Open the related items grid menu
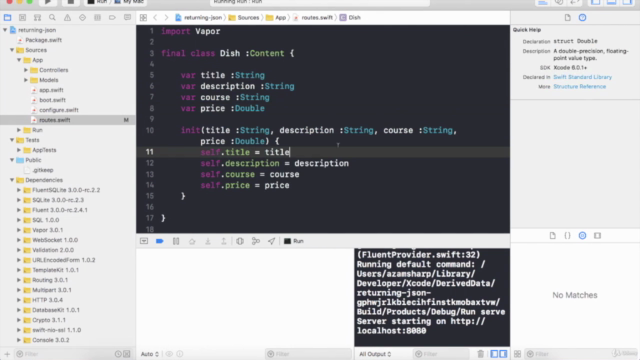The width and height of the screenshot is (640, 360). coord(143,18)
